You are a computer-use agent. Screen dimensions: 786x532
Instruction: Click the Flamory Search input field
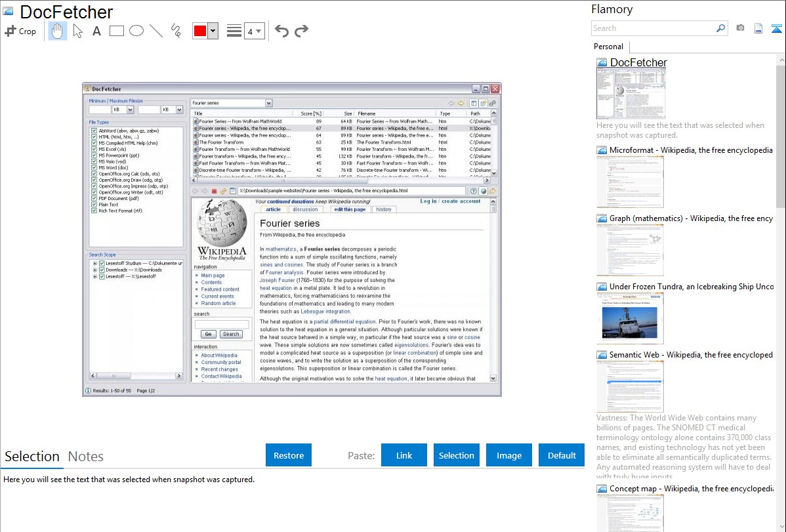click(653, 28)
